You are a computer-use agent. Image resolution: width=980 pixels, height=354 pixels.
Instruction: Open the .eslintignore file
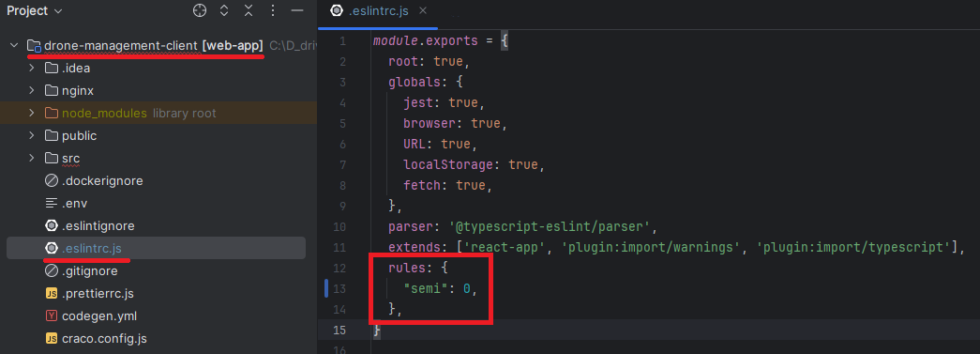click(x=98, y=225)
